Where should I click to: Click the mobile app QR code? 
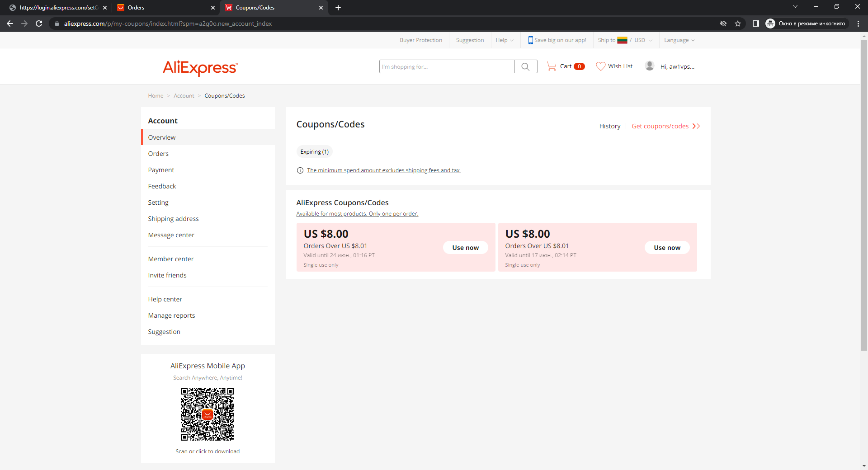208,414
